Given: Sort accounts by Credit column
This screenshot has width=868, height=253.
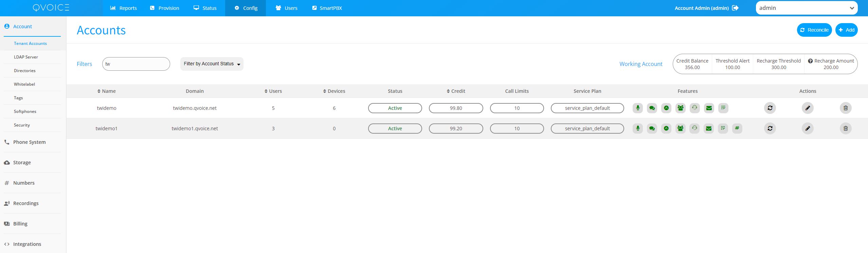Looking at the screenshot, I should click(456, 91).
